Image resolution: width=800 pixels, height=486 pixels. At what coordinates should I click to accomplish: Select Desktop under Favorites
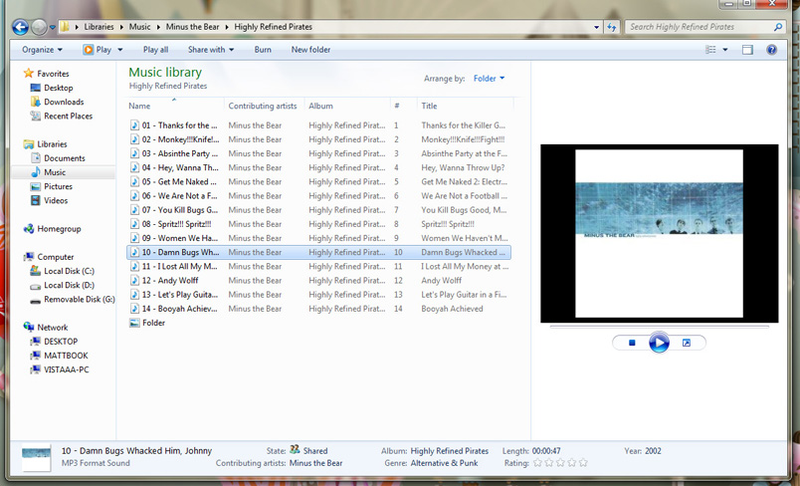pos(58,88)
